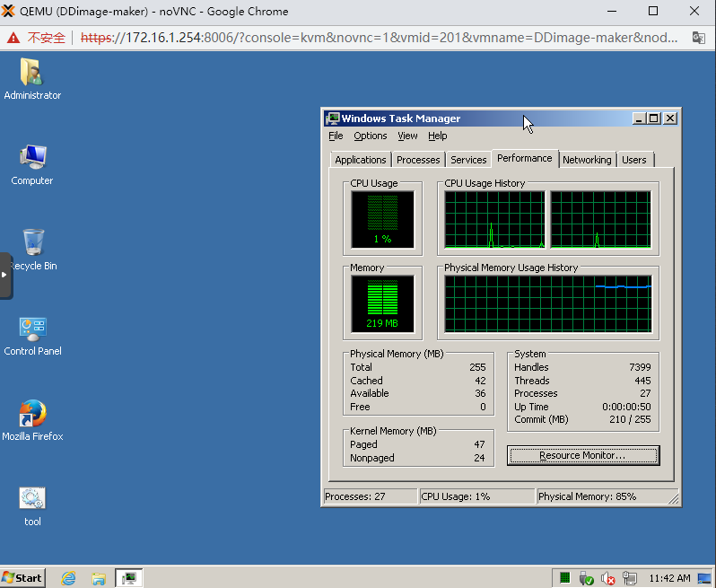The height and width of the screenshot is (588, 716).
Task: Minimize the Windows Task Manager window
Action: 639,118
